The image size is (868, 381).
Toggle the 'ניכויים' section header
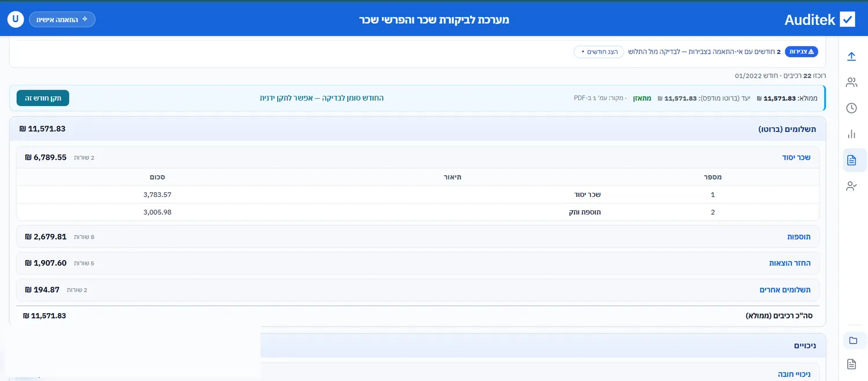tap(543, 345)
